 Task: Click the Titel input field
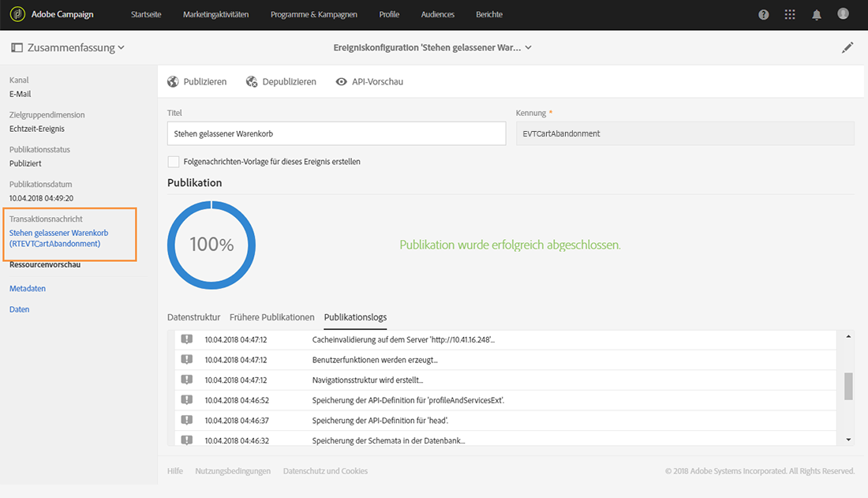coord(337,133)
